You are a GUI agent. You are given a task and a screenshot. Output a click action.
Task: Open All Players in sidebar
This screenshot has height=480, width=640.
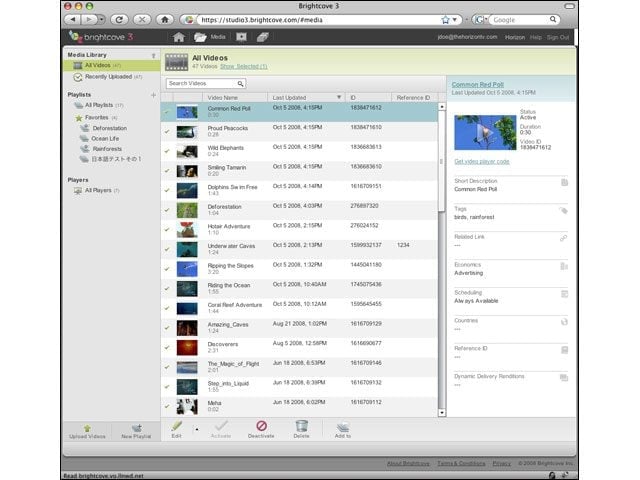[97, 191]
